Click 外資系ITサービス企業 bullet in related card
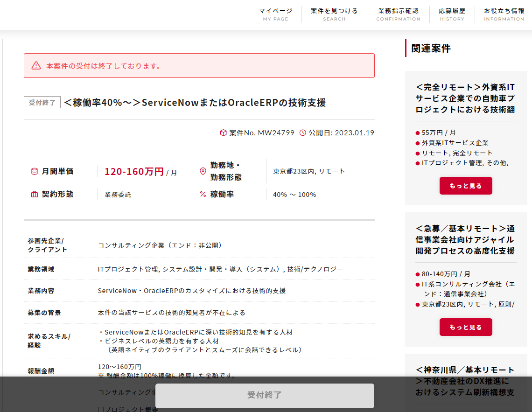The image size is (532, 412). (455, 143)
